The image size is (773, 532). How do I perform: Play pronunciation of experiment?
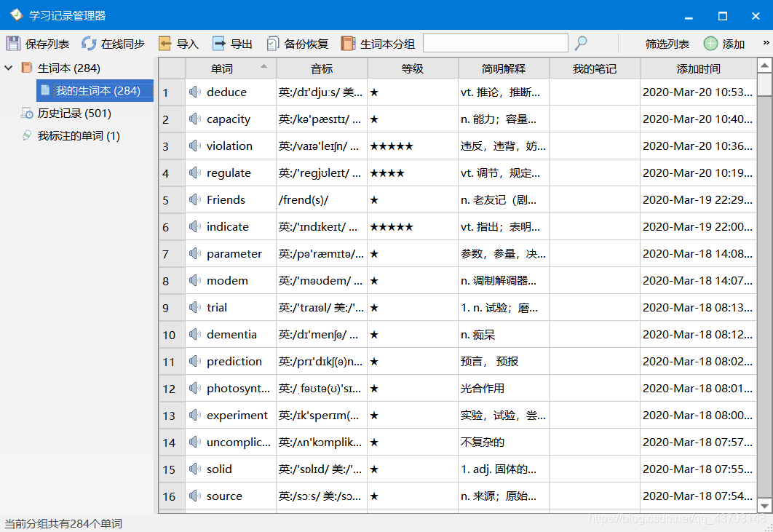pos(195,415)
